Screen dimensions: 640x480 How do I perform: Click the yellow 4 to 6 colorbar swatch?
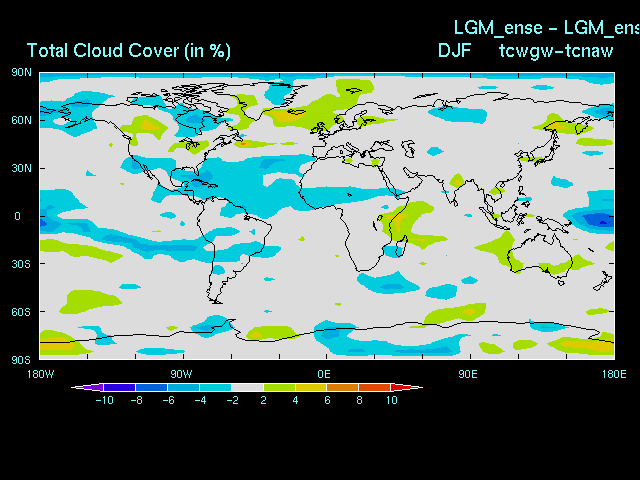(x=311, y=387)
